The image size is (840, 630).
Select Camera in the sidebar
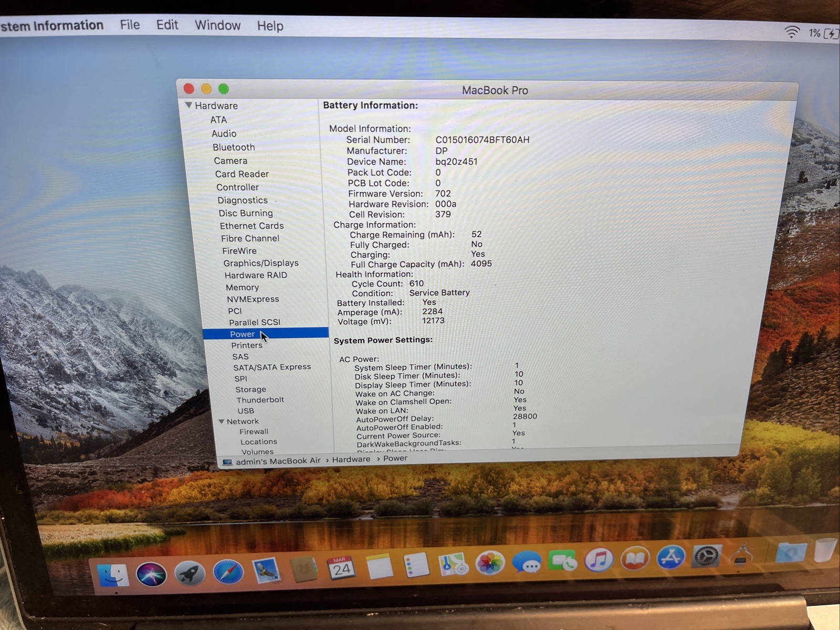coord(230,161)
